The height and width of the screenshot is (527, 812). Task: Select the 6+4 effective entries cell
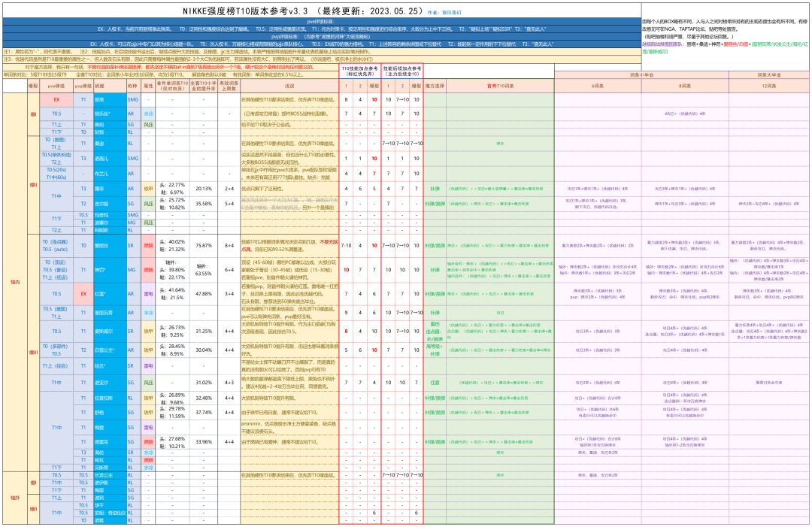tap(229, 270)
